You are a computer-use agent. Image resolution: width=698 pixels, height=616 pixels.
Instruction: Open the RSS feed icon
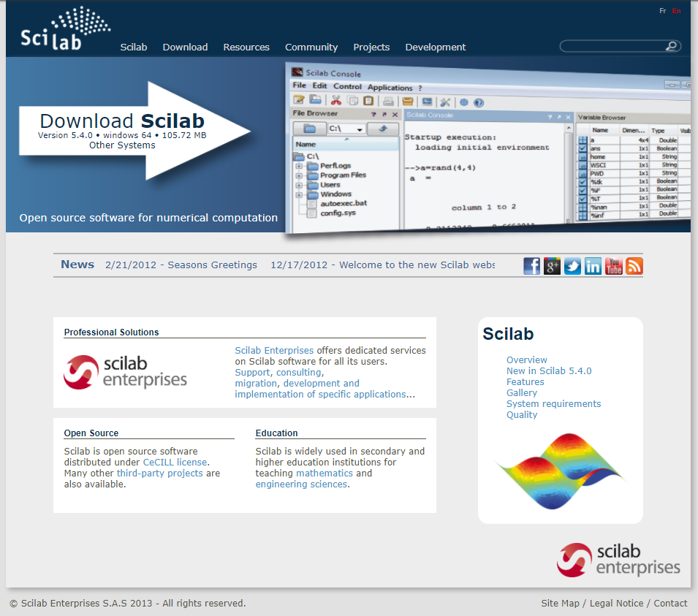tap(634, 266)
